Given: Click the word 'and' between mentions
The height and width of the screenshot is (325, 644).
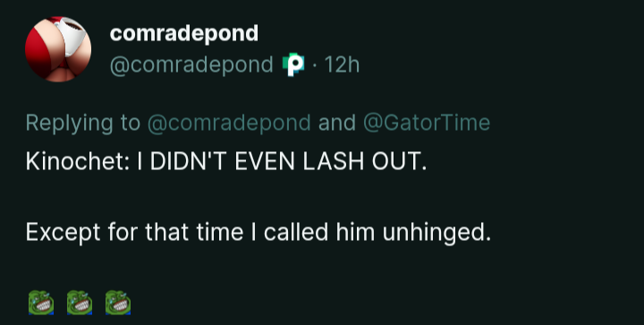Looking at the screenshot, I should point(337,123).
